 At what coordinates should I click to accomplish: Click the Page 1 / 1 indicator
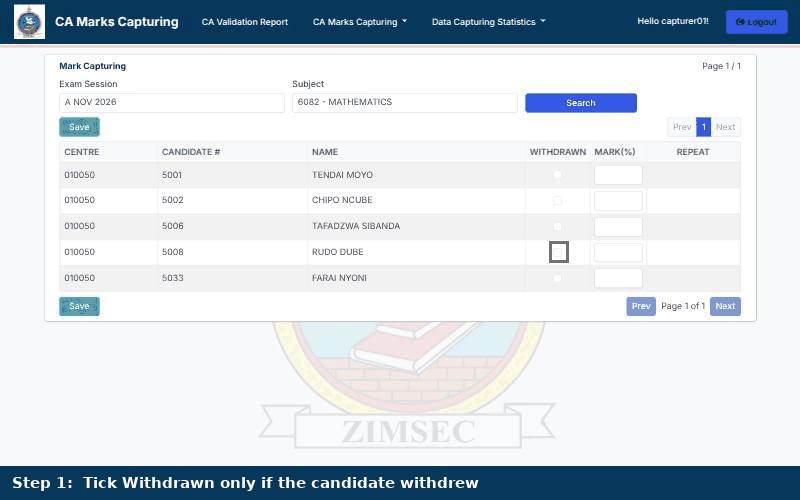point(721,66)
